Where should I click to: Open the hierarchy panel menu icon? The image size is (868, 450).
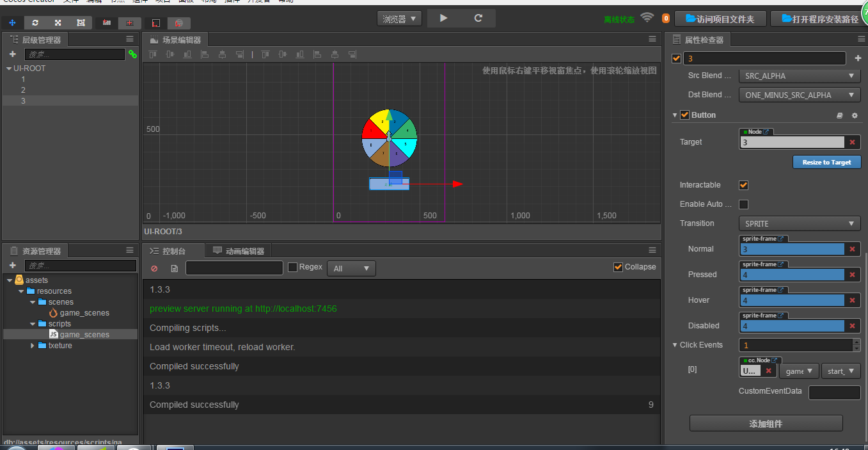coord(130,39)
